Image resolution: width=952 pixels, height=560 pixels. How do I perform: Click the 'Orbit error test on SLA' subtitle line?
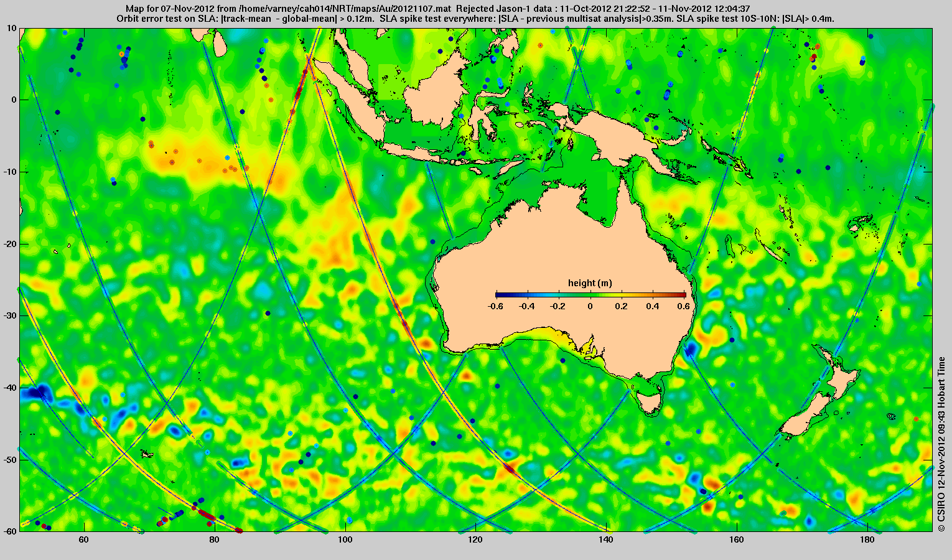pos(475,19)
